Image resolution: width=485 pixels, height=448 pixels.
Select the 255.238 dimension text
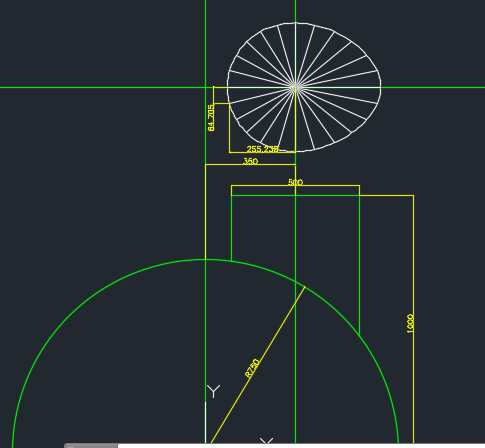click(x=262, y=149)
